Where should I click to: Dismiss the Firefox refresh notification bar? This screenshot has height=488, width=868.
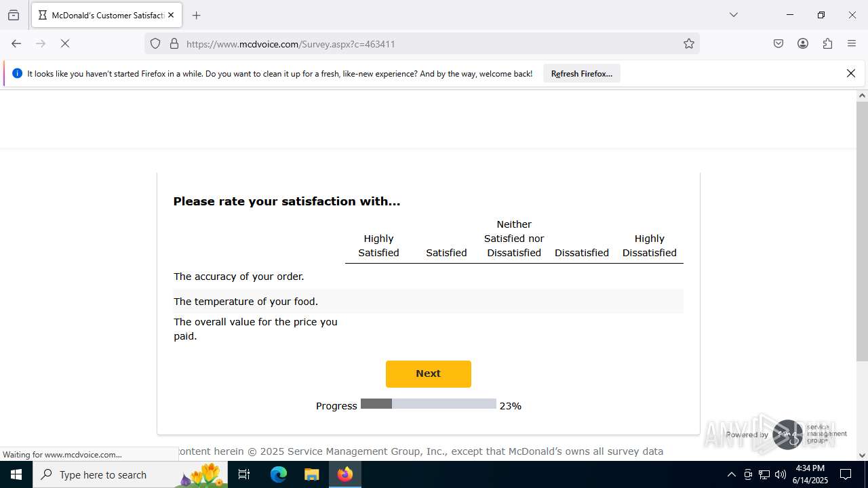click(x=851, y=73)
